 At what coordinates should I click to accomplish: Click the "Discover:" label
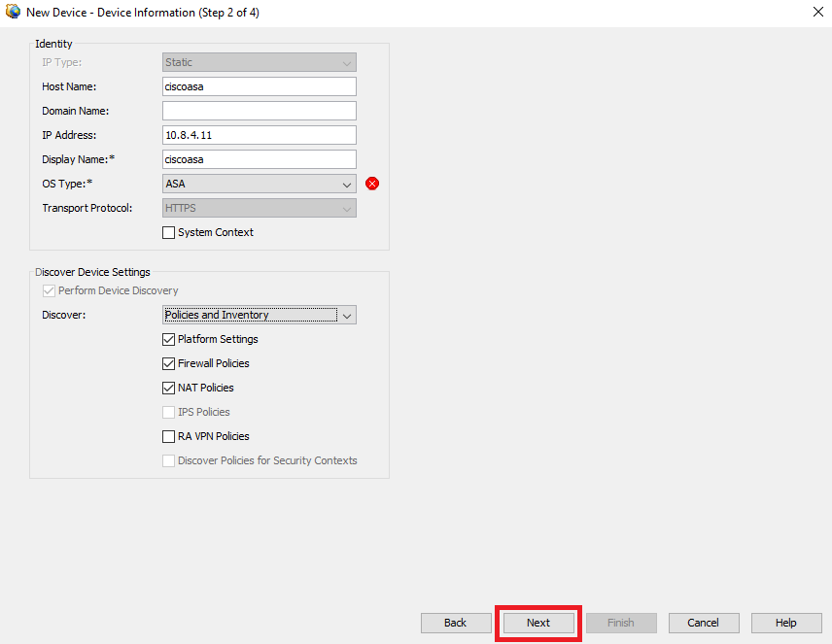tap(64, 315)
